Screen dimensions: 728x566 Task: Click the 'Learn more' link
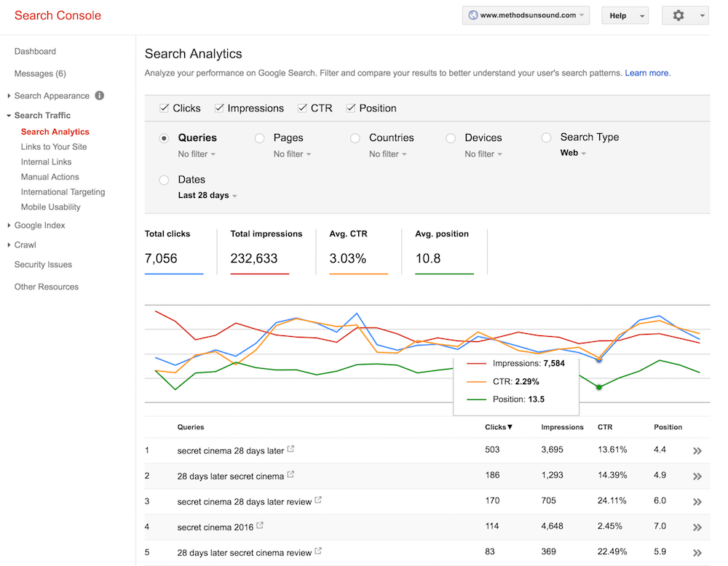pos(646,73)
